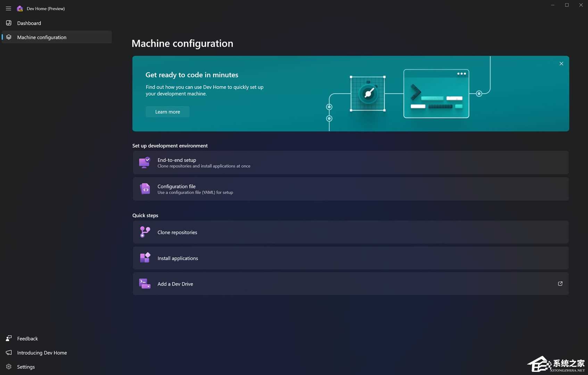Viewport: 588px width, 375px height.
Task: Click the Feedback sidebar icon
Action: pos(9,338)
